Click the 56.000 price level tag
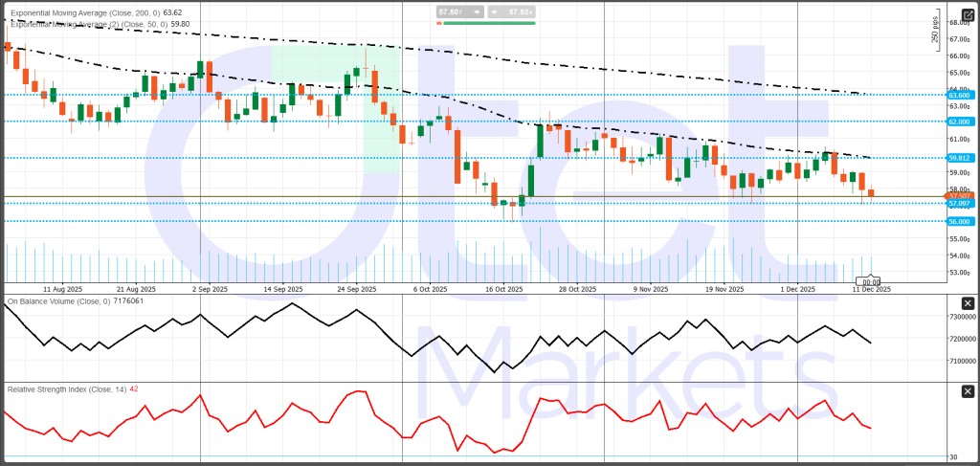The width and height of the screenshot is (980, 466). tap(959, 221)
